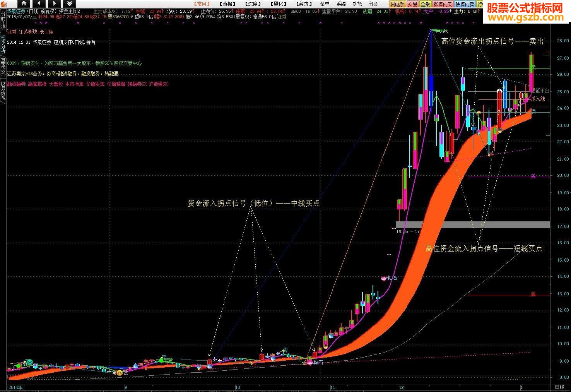Open the 功能 menu
Screen dimensions: 571x392
tap(357, 4)
